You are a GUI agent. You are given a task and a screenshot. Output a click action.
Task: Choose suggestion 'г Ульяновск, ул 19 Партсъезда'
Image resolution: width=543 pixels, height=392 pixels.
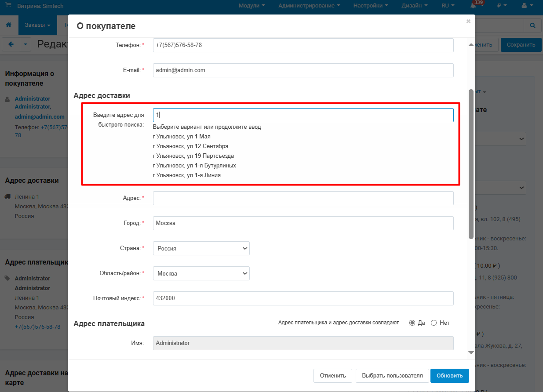click(193, 156)
